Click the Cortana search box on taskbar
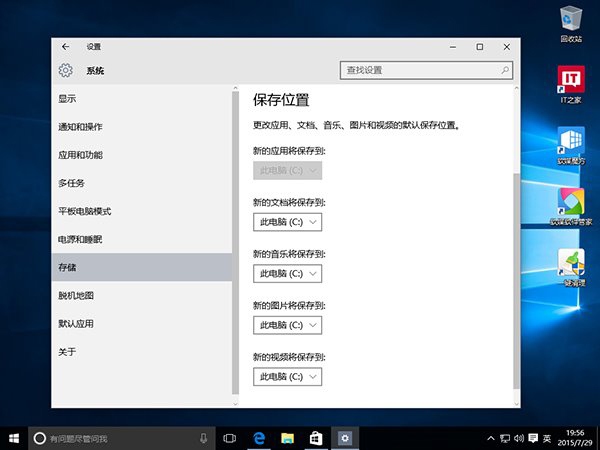The height and width of the screenshot is (450, 600). tap(110, 438)
